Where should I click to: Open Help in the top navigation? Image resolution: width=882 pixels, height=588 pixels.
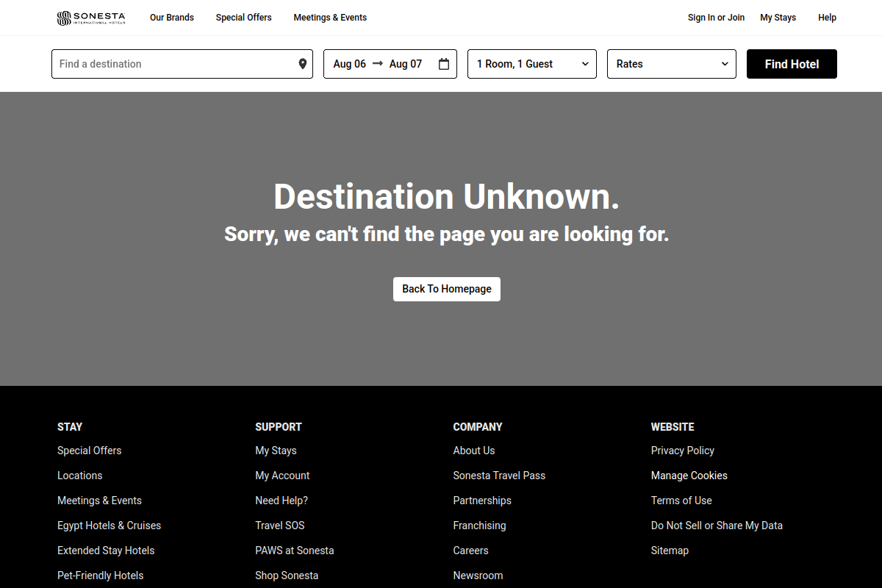[x=827, y=18]
